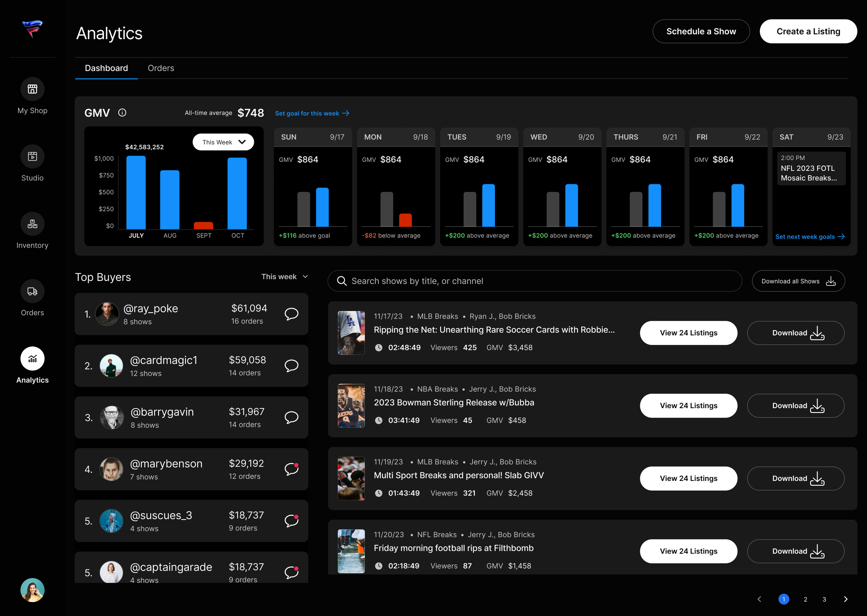Screen dimensions: 867x616
Task: Open the This Week chart dropdown
Action: [223, 142]
